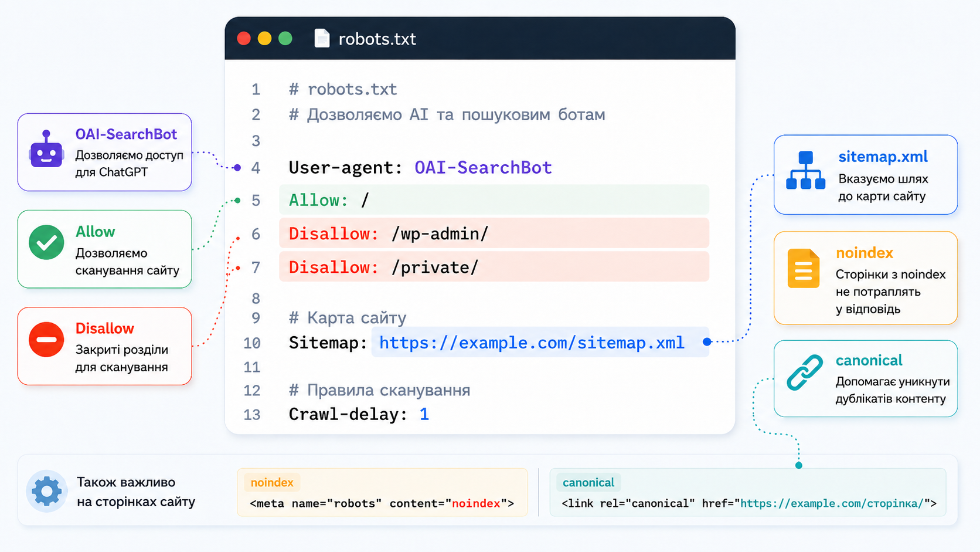This screenshot has height=552, width=980.
Task: Open the sitemap URL https://example.com/sitemap.xml
Action: [x=532, y=343]
